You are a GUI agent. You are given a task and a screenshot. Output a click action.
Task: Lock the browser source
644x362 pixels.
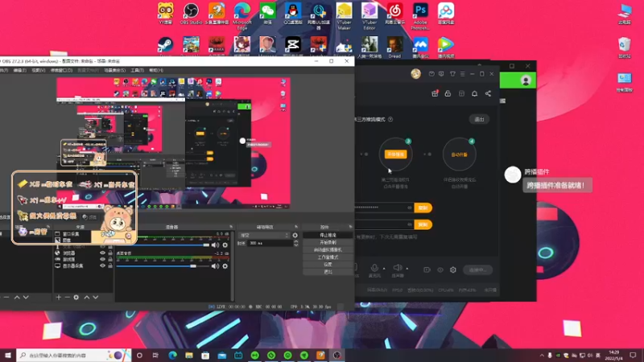pos(110,253)
